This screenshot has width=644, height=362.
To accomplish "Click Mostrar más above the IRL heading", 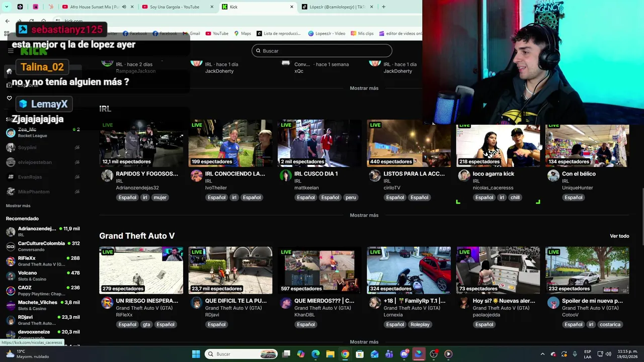I will pyautogui.click(x=364, y=88).
